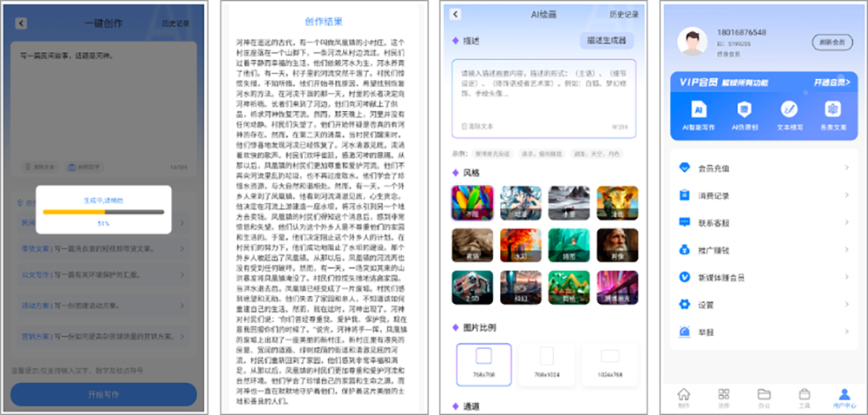Open the 会员充值 row chevron
This screenshot has height=415, width=868.
(x=846, y=168)
